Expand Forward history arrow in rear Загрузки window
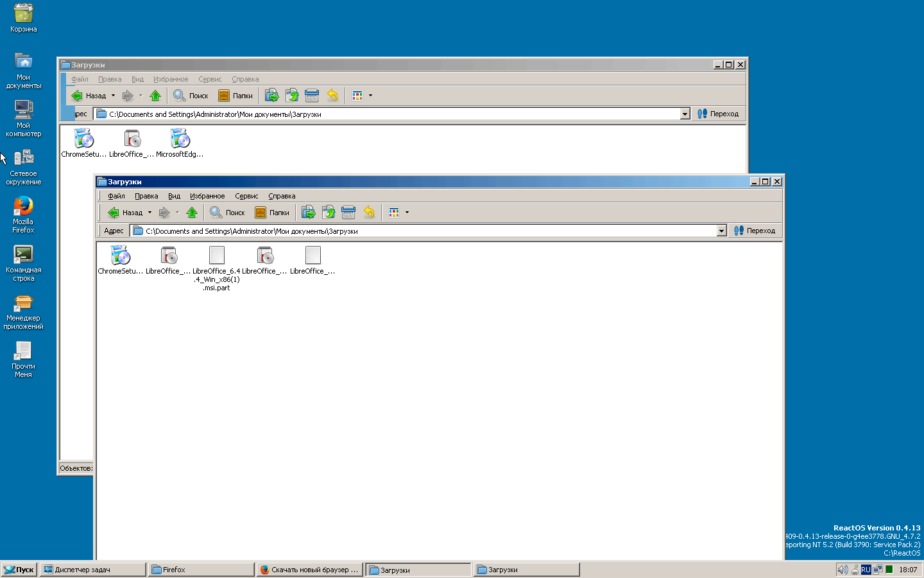The width and height of the screenshot is (924, 578). (x=141, y=96)
